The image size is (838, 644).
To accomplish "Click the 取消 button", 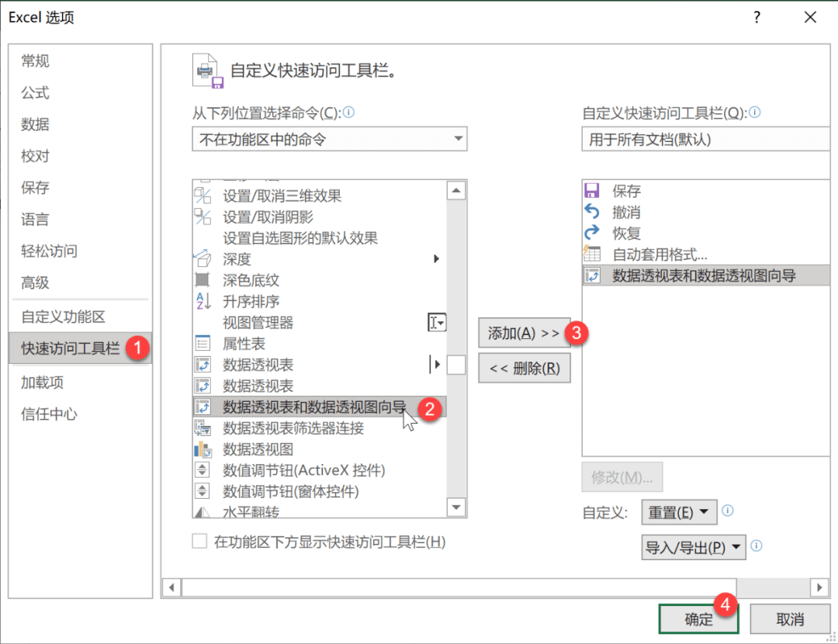I will (790, 619).
